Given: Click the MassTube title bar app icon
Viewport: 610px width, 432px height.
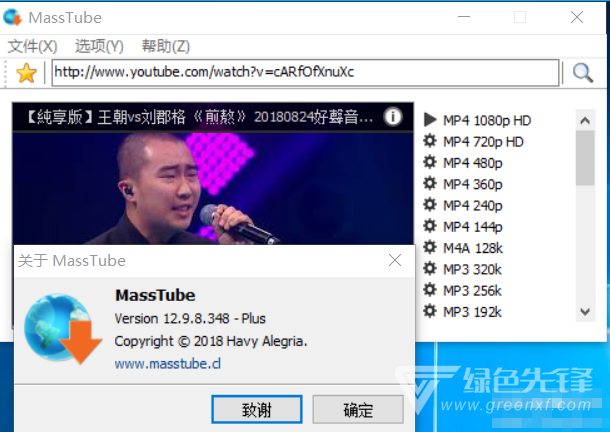Looking at the screenshot, I should point(13,18).
